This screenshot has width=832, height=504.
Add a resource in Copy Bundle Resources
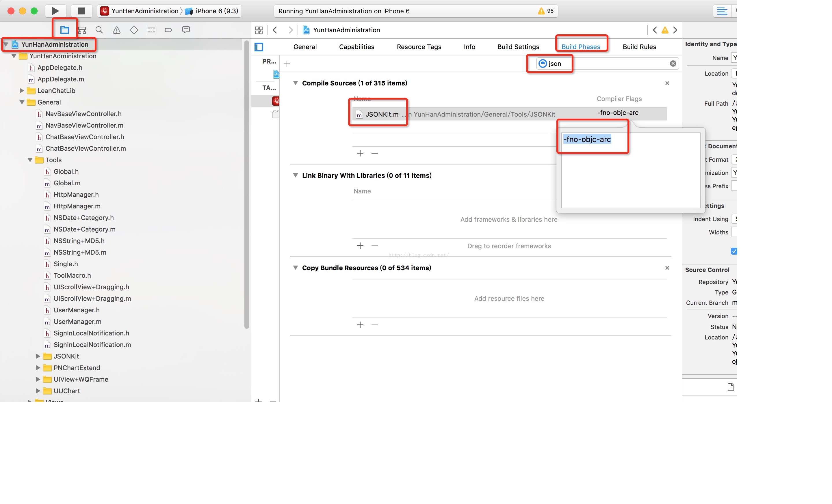[x=360, y=324]
